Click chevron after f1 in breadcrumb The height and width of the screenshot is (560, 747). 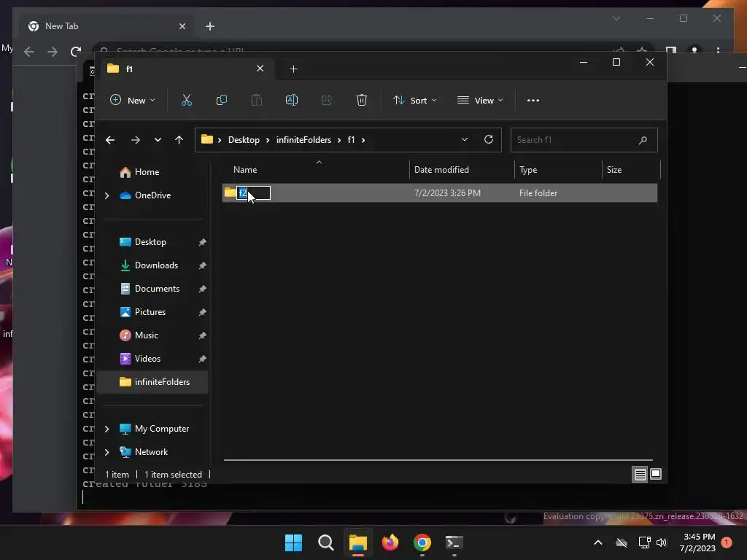[x=363, y=140]
